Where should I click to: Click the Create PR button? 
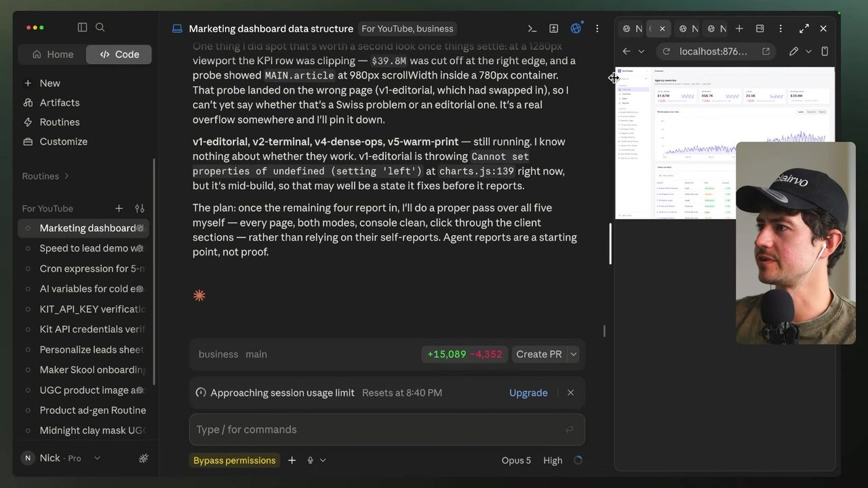pos(538,354)
